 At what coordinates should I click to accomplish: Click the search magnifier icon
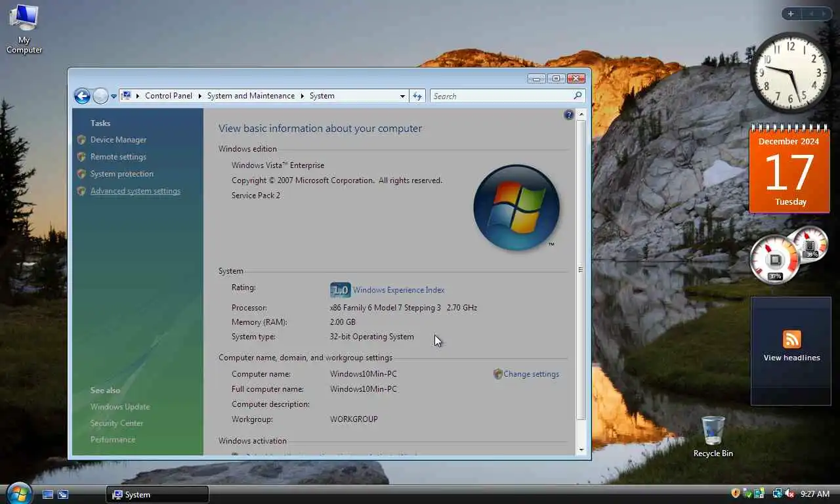pyautogui.click(x=577, y=96)
